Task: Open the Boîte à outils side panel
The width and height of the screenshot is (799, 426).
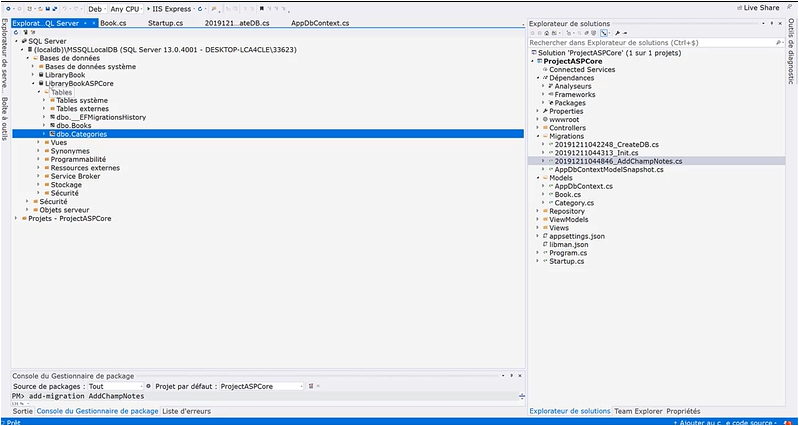Action: 5,118
